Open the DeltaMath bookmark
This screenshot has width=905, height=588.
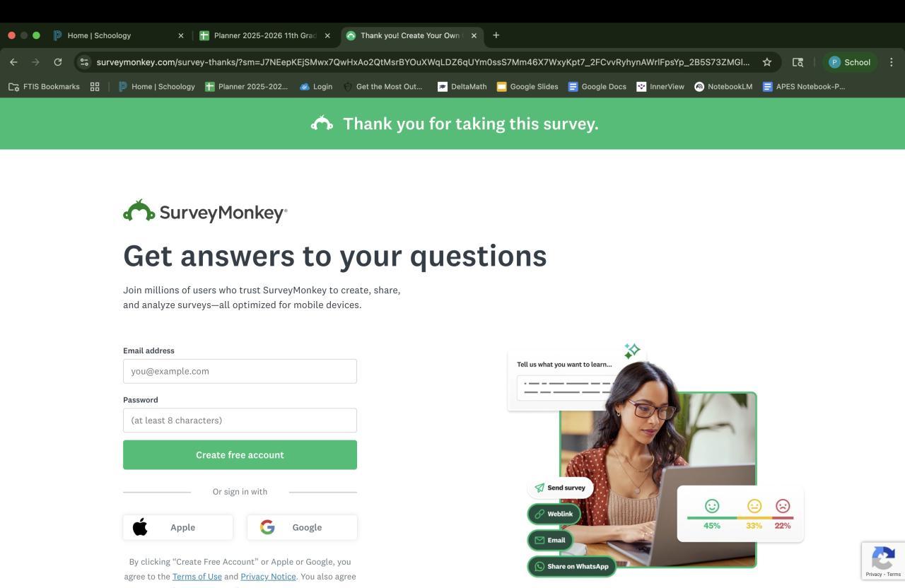462,86
